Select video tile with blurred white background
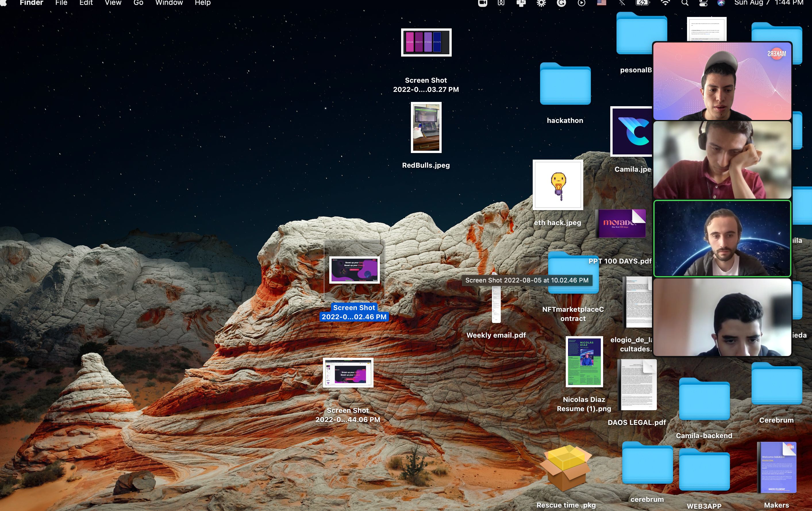This screenshot has height=511, width=812. 722,317
